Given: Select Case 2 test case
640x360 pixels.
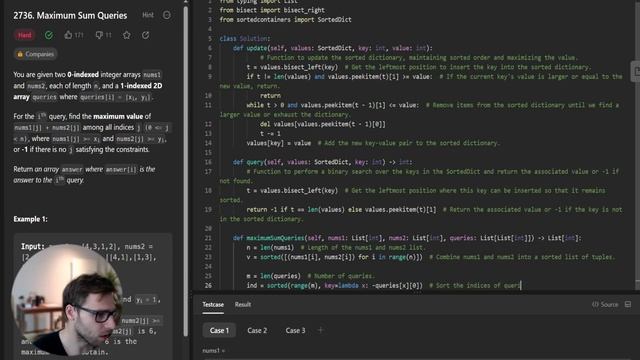Looking at the screenshot, I should click(257, 330).
